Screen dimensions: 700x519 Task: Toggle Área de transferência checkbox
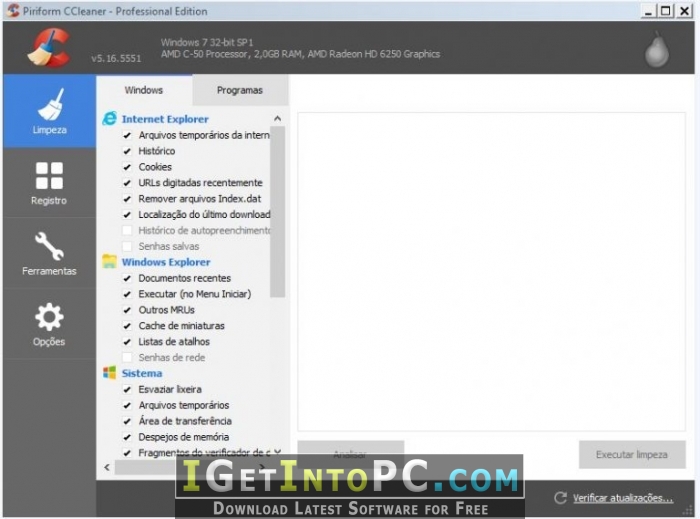[x=127, y=421]
